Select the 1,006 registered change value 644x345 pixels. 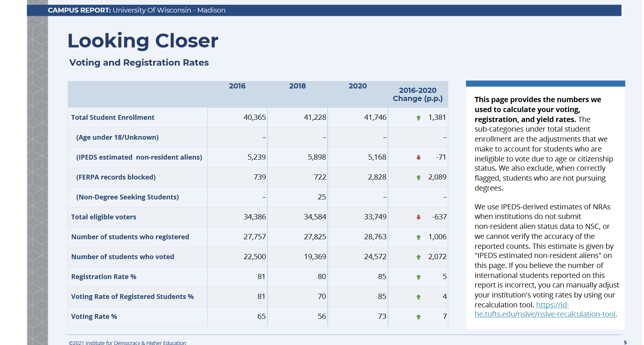[x=437, y=237]
